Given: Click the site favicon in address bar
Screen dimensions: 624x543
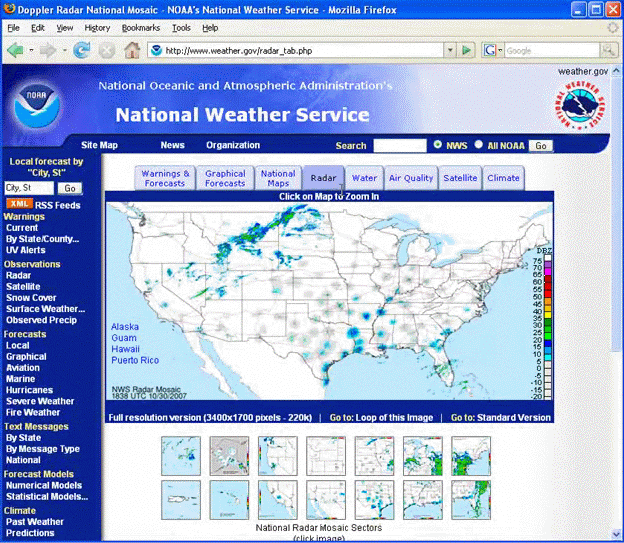Looking at the screenshot, I should pos(157,51).
